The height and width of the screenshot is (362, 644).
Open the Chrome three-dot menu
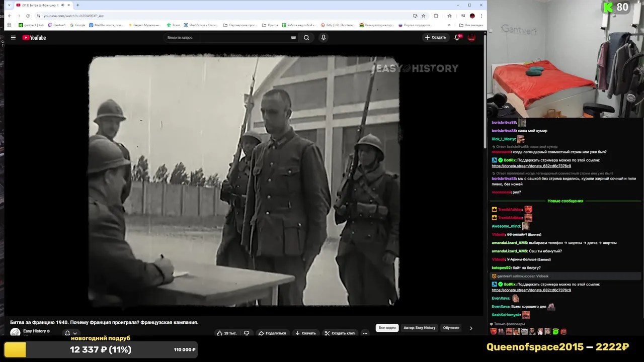[480, 16]
